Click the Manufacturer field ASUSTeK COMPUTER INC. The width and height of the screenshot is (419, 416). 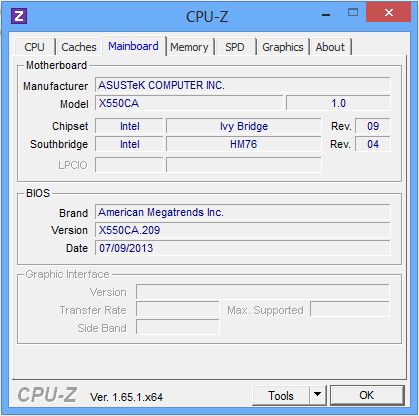242,85
